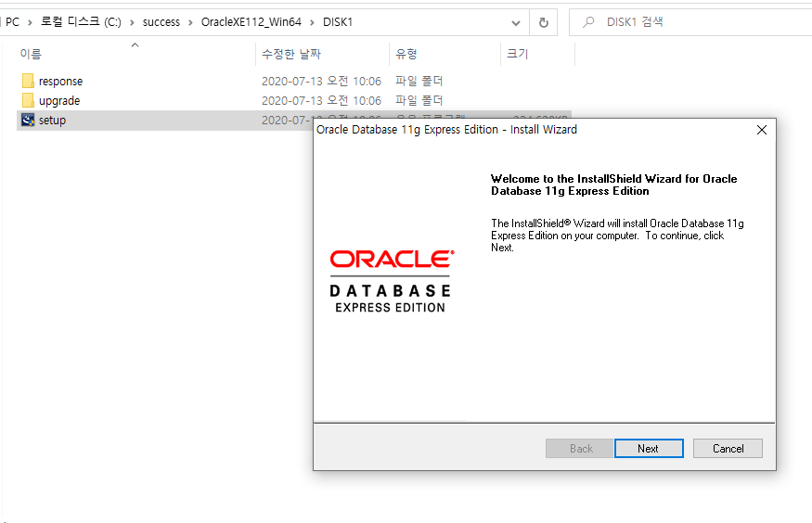Select the upgrade folder icon

(x=28, y=100)
